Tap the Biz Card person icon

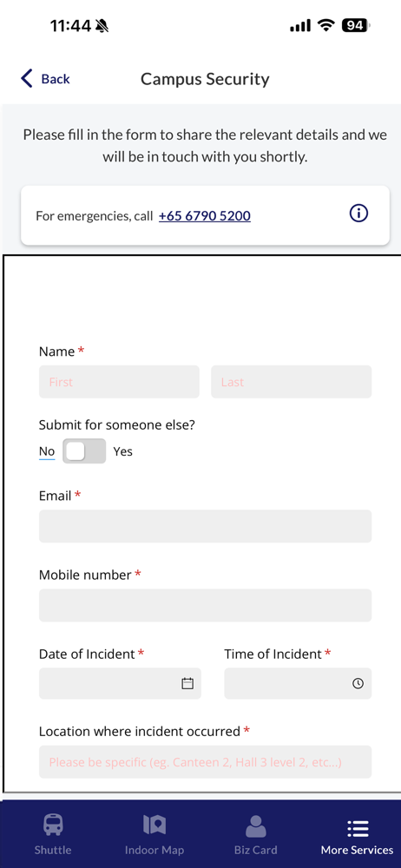(x=255, y=825)
